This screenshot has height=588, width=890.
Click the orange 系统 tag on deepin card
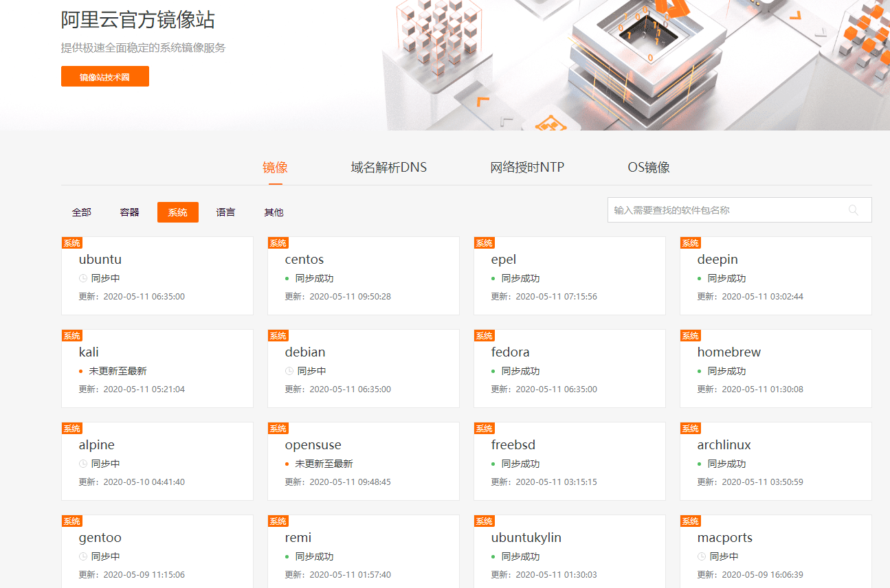[691, 243]
